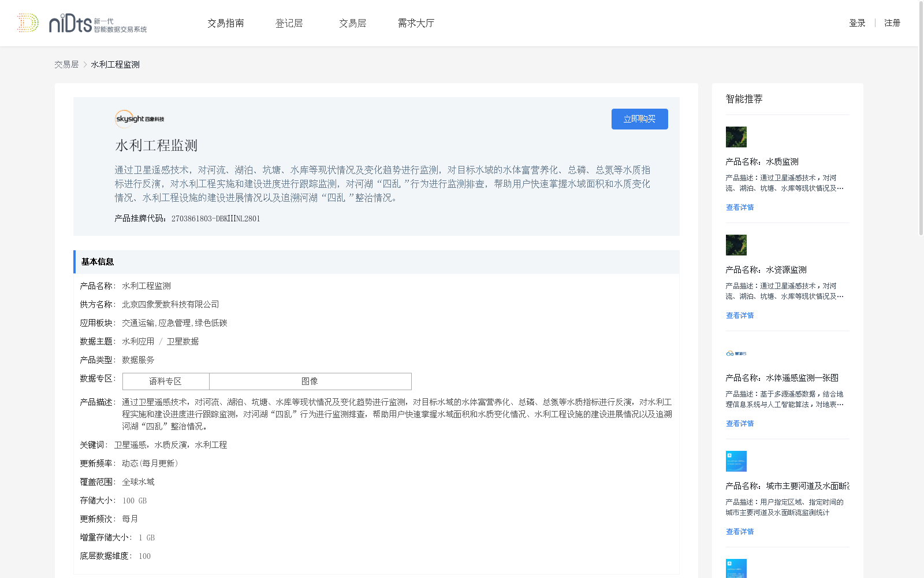Click the product code 2703861803-DBKIIINL2801
Screen dimensions: 924x578
coord(216,218)
